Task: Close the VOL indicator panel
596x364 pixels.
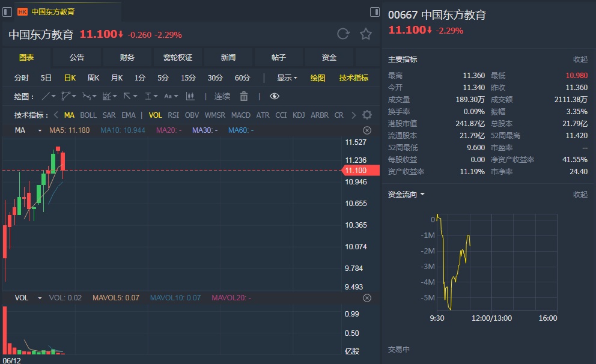Action: click(x=367, y=298)
